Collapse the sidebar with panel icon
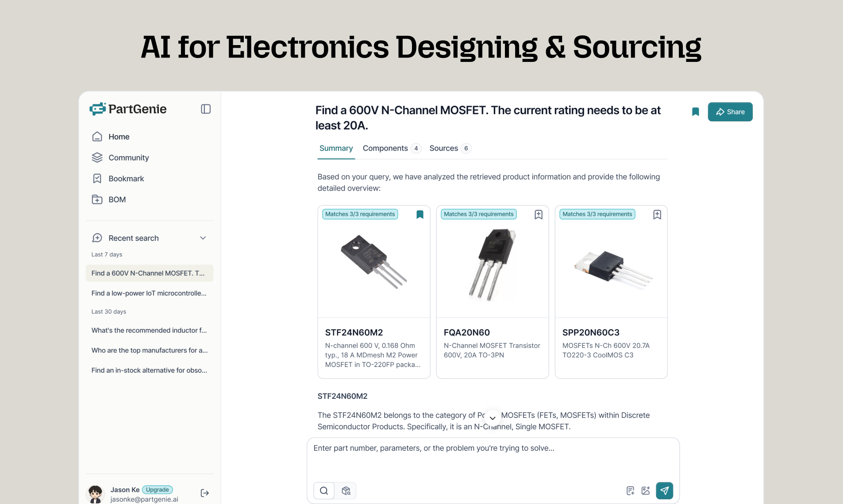Viewport: 843px width, 504px height. pyautogui.click(x=205, y=109)
